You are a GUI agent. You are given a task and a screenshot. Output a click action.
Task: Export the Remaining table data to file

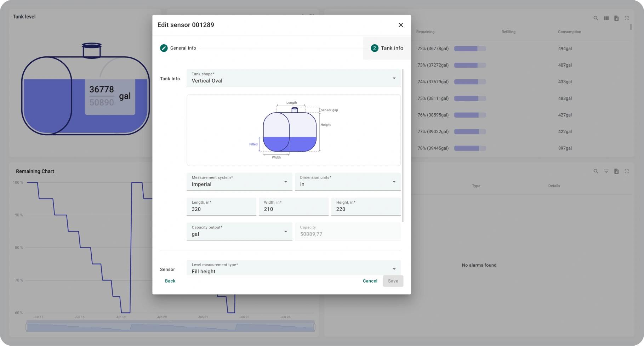tap(617, 18)
